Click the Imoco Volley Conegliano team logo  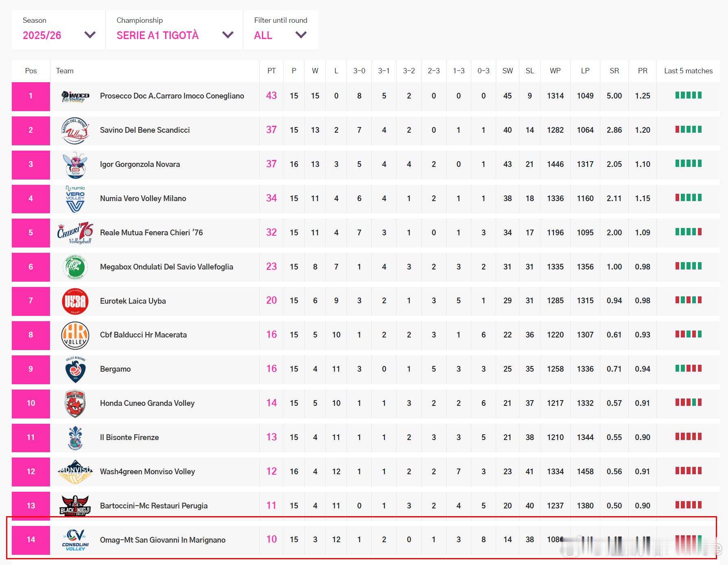pos(75,96)
